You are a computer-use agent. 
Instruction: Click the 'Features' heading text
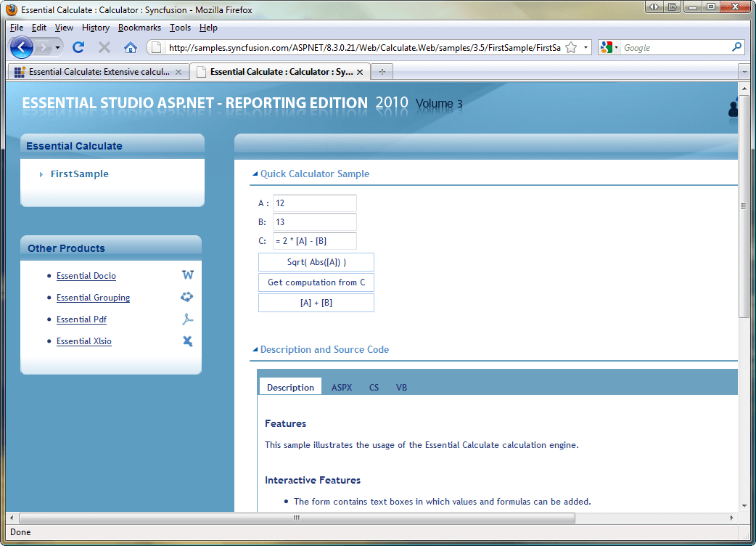coord(285,423)
